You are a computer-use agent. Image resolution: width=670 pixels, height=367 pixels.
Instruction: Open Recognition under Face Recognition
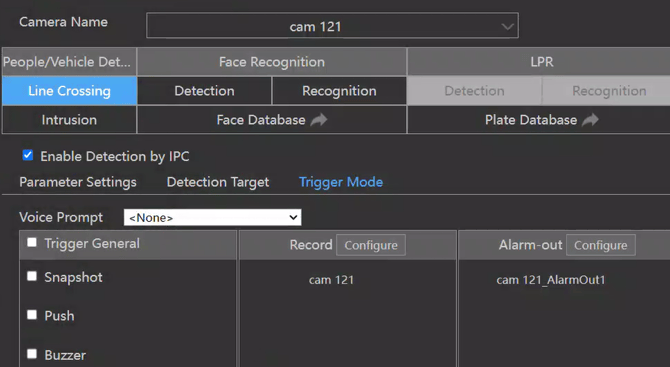click(339, 91)
